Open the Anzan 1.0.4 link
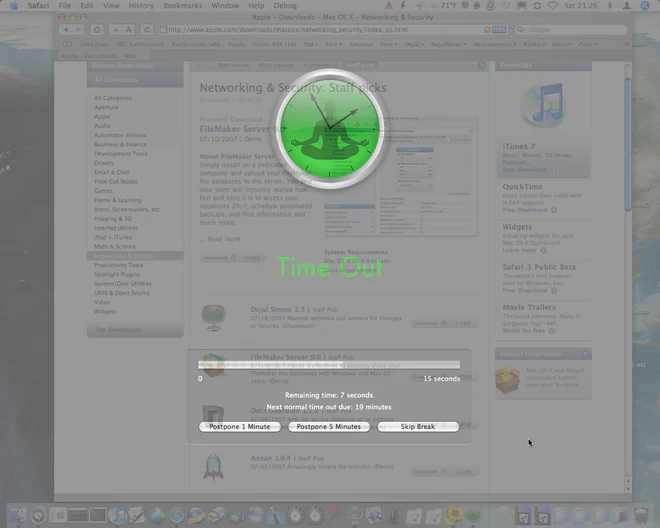660x528 pixels. [270, 458]
